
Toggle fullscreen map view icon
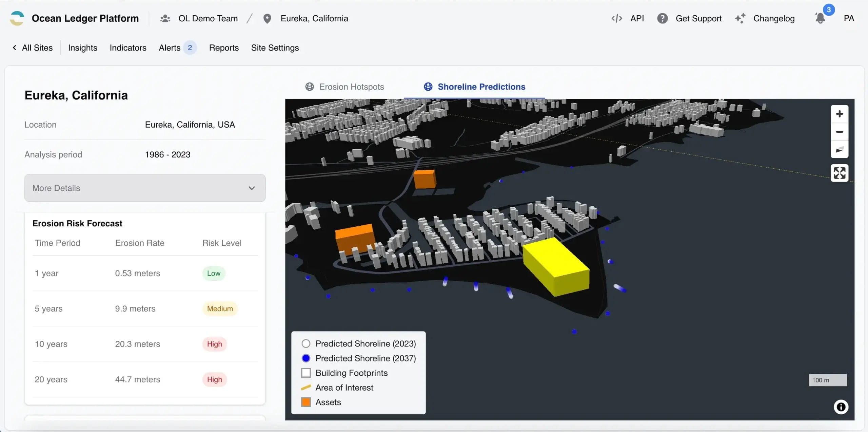[839, 173]
